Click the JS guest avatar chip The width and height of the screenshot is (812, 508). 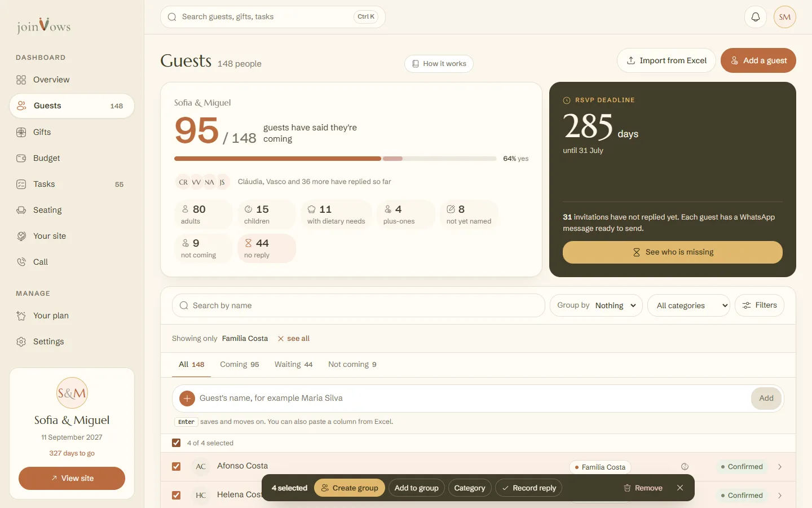(222, 182)
